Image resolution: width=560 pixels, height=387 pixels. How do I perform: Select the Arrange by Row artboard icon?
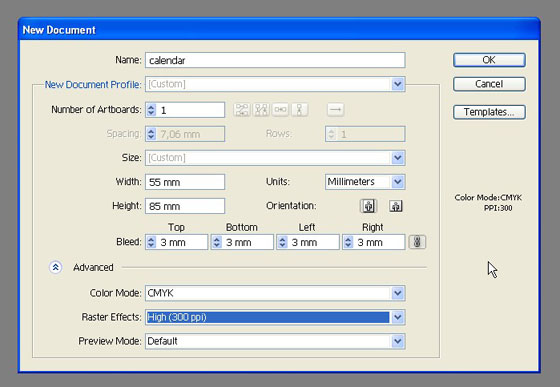pos(280,110)
